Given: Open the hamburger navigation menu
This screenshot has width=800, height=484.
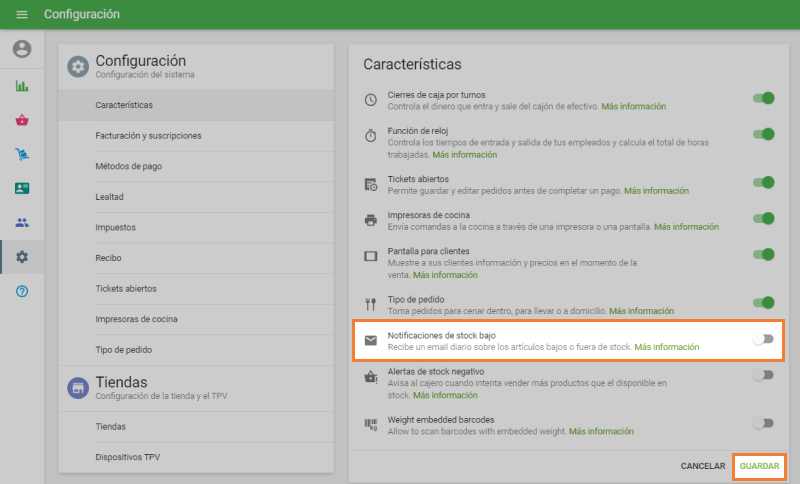Looking at the screenshot, I should [22, 15].
